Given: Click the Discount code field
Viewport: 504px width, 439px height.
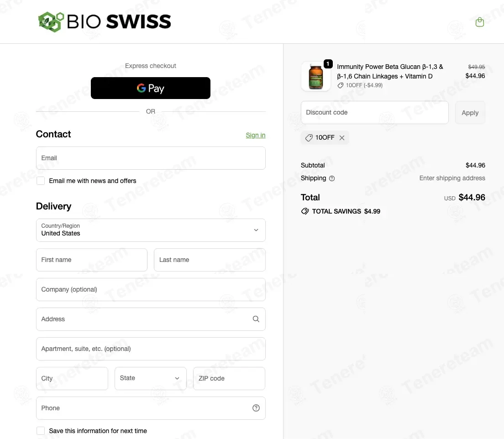Looking at the screenshot, I should [x=374, y=112].
